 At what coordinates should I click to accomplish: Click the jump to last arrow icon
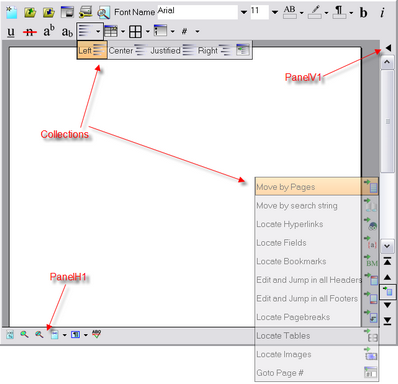coord(387,320)
